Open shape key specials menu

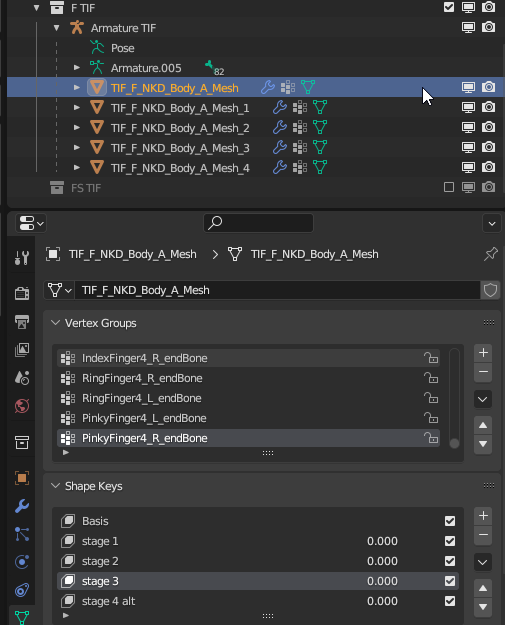click(483, 562)
